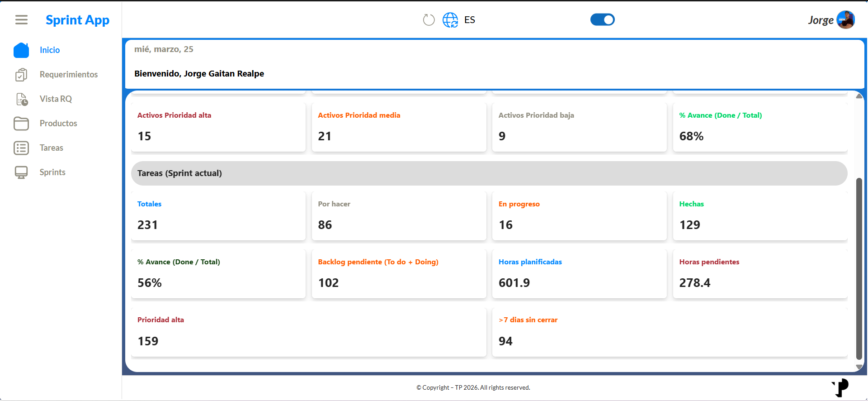Click the Sprint App title link
Image resolution: width=868 pixels, height=401 pixels.
77,20
